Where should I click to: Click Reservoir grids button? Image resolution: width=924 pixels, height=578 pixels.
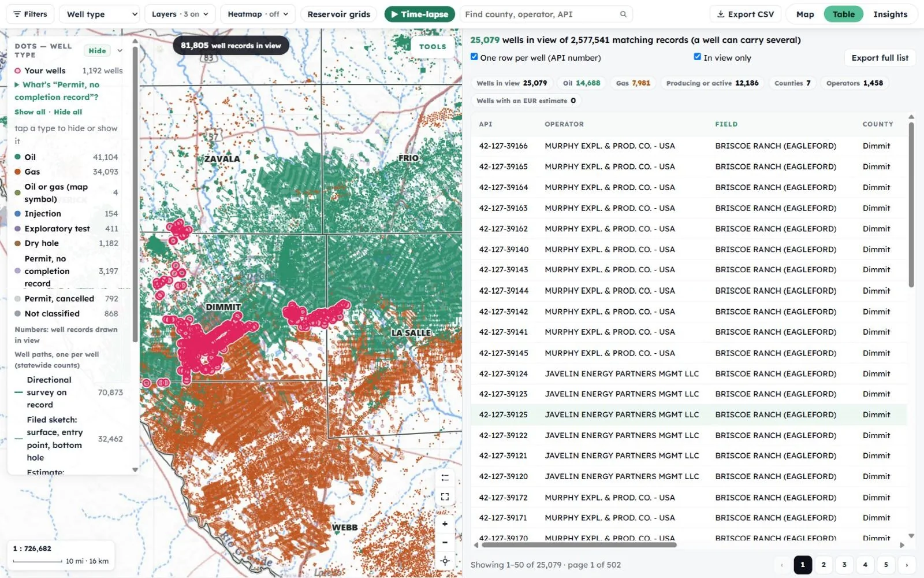[339, 14]
